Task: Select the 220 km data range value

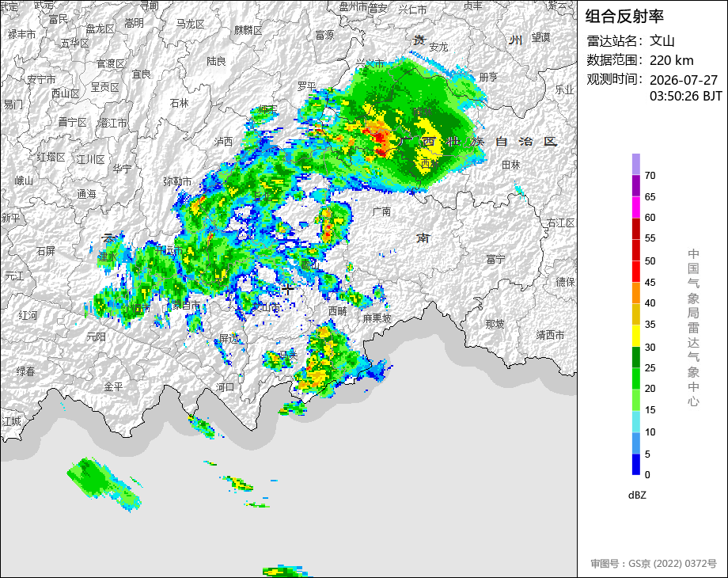Action: pos(671,60)
